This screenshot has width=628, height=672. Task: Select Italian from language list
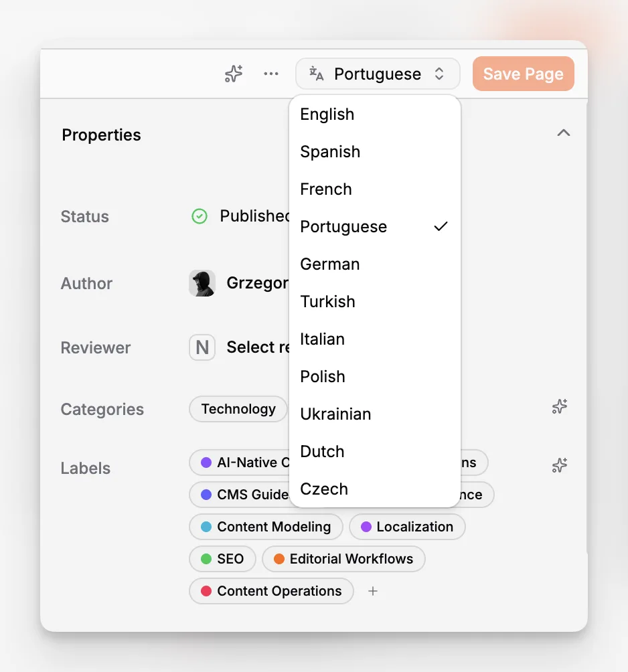point(375,339)
